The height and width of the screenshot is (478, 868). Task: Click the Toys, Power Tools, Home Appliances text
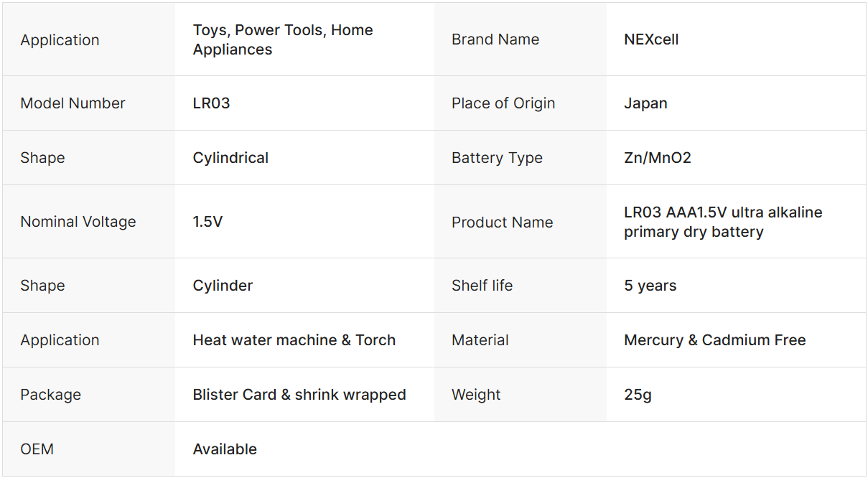283,39
